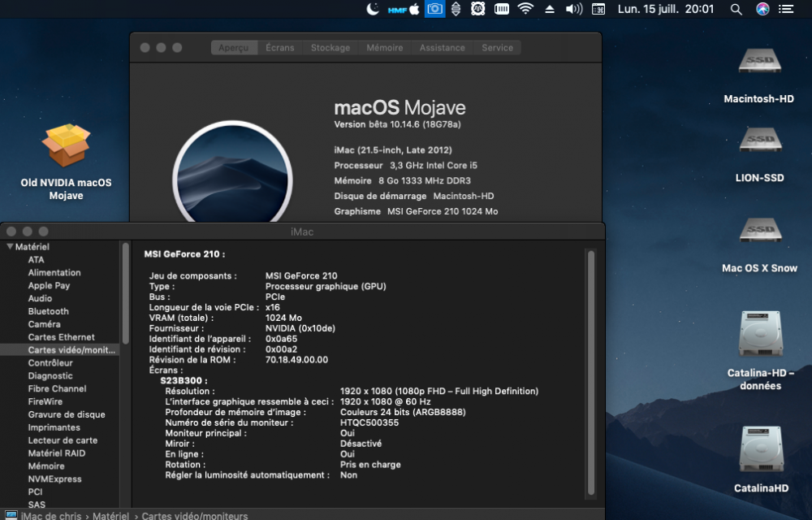Click the 0x0a65 device identifier value
This screenshot has height=520, width=812.
coord(281,339)
